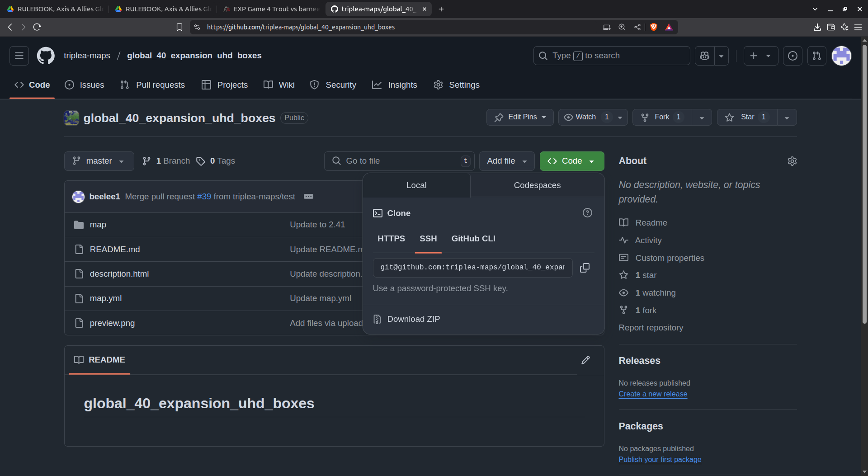This screenshot has height=476, width=868.
Task: Open the description.html file
Action: tap(119, 274)
